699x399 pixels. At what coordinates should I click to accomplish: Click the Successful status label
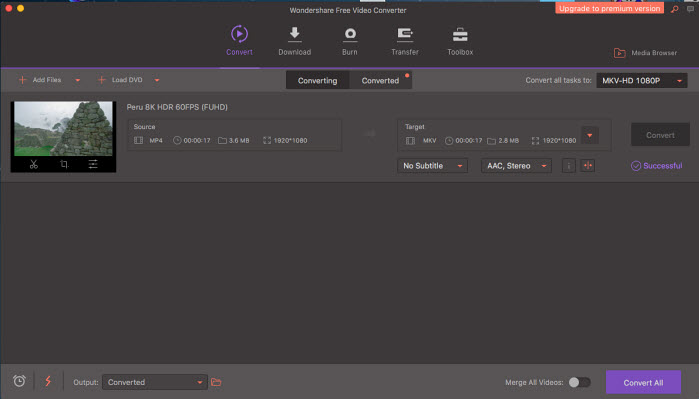click(x=657, y=166)
